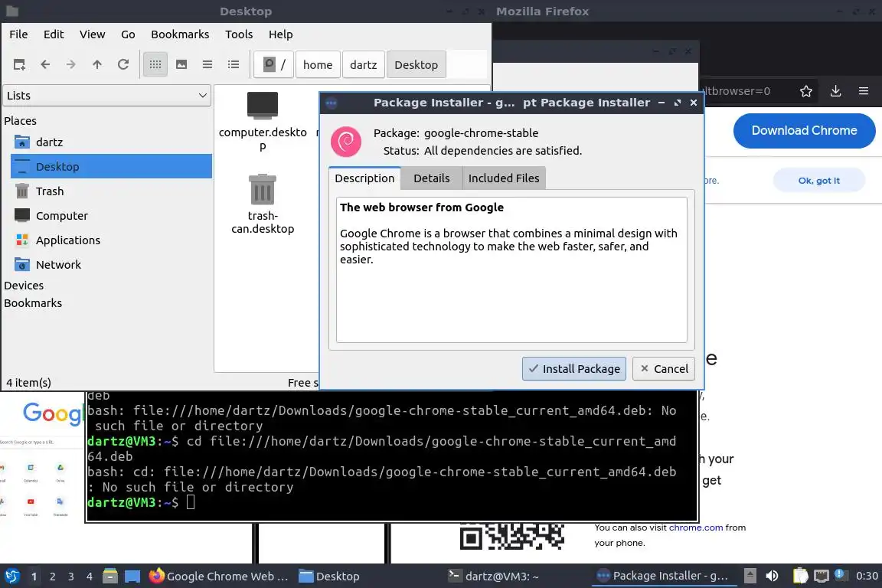This screenshot has height=588, width=882.
Task: Go back in file manager history
Action: click(x=46, y=65)
